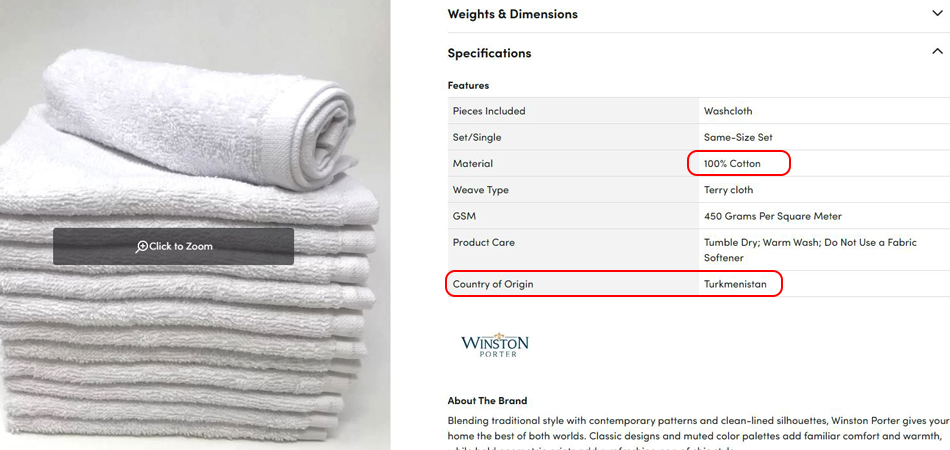Click the About The Brand heading
The width and height of the screenshot is (950, 450).
[487, 400]
